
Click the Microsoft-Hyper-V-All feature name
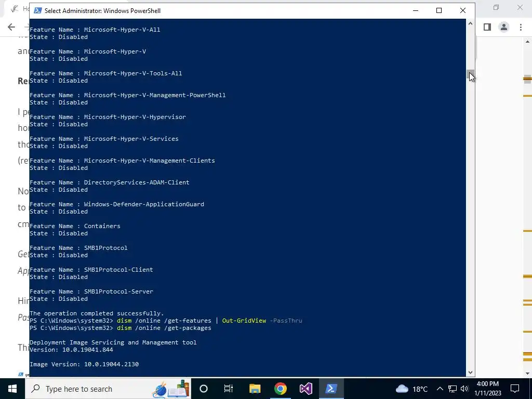coord(122,30)
